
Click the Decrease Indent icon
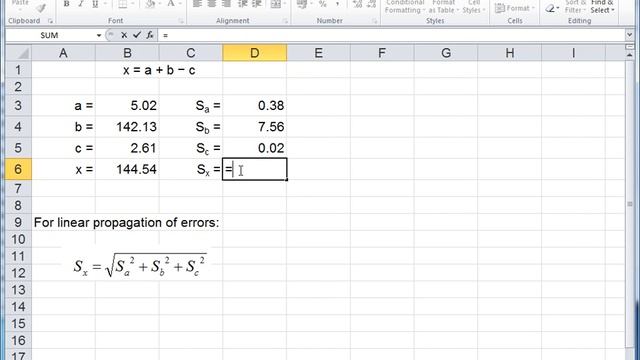point(243,4)
